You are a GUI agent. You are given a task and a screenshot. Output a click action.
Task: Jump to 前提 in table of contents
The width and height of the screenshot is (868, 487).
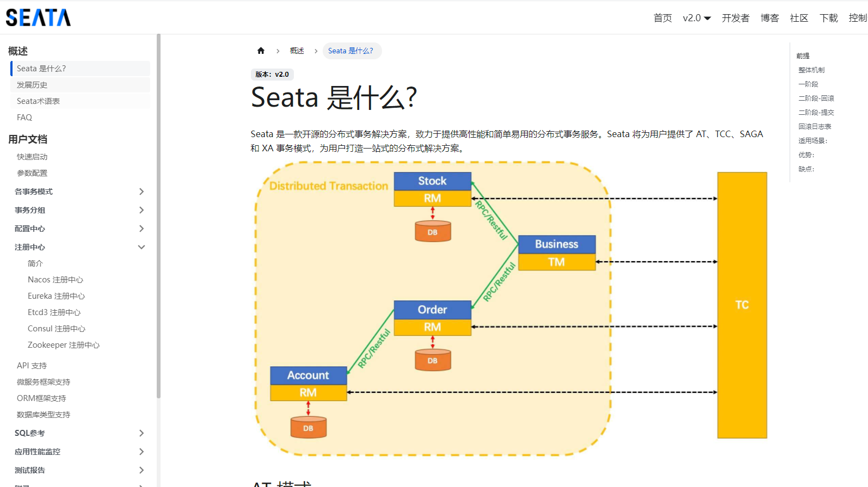coord(803,56)
